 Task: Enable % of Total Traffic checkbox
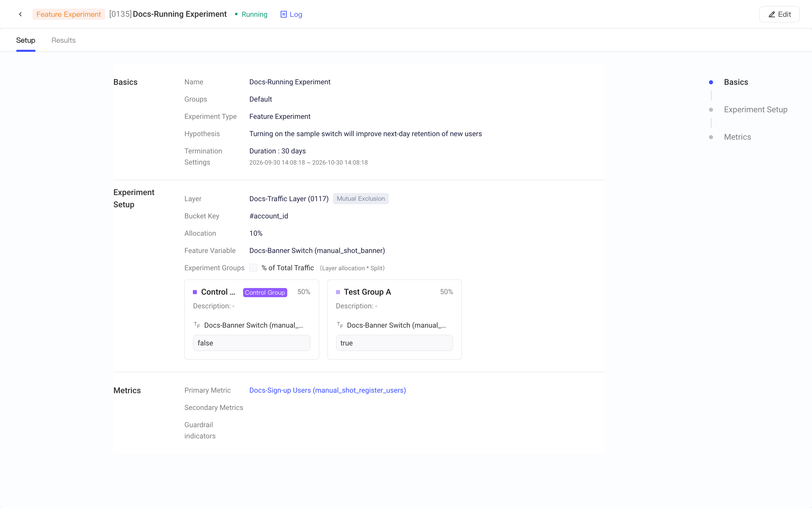coord(253,268)
